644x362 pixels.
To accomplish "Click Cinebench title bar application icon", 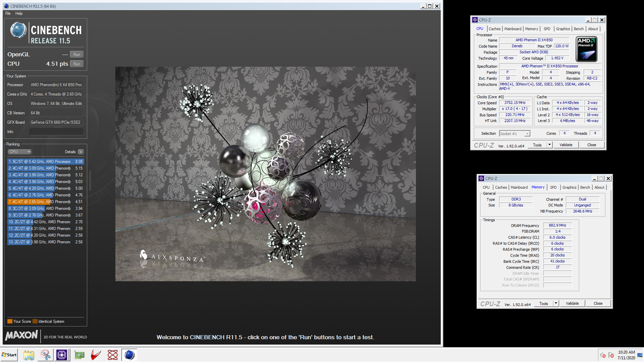I will (6, 6).
